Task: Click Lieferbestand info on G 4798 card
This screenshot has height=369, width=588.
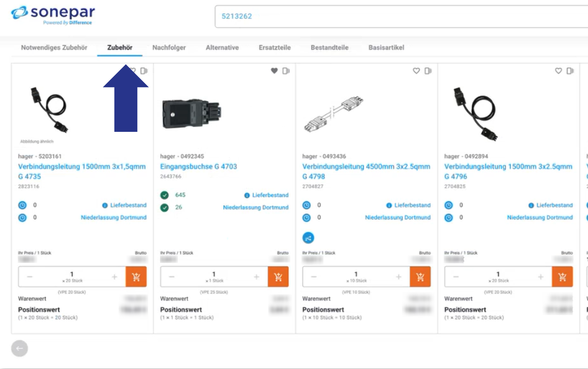Action: (408, 205)
